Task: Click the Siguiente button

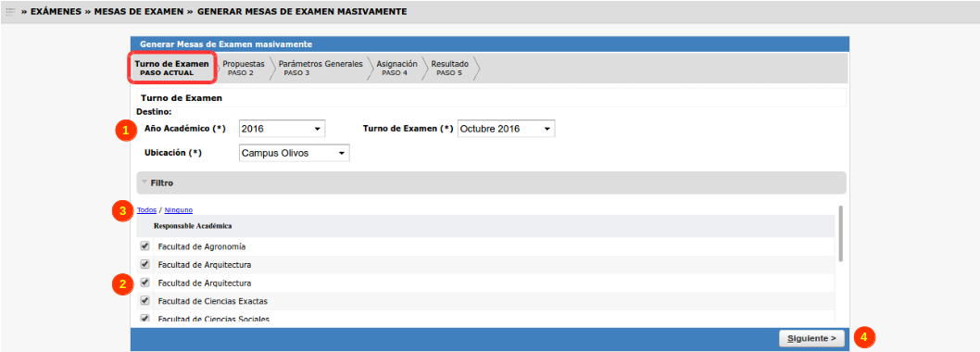Action: tap(811, 338)
